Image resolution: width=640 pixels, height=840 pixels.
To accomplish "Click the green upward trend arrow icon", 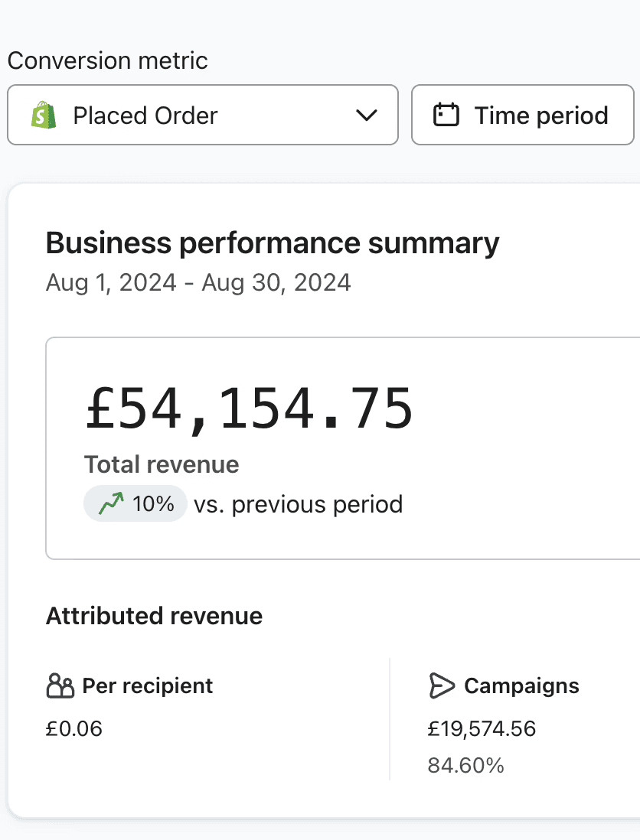I will coord(111,503).
